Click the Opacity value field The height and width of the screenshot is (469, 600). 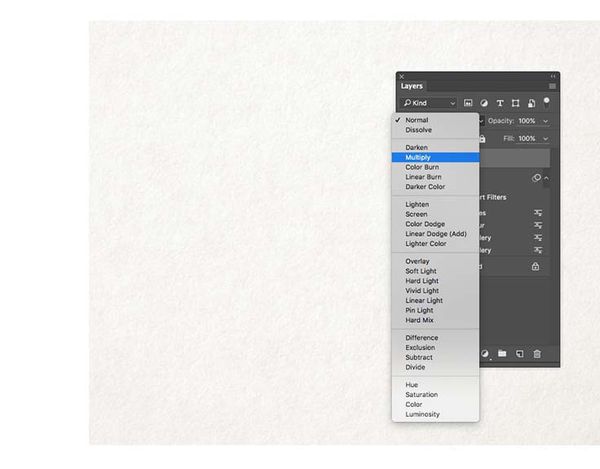click(x=527, y=120)
